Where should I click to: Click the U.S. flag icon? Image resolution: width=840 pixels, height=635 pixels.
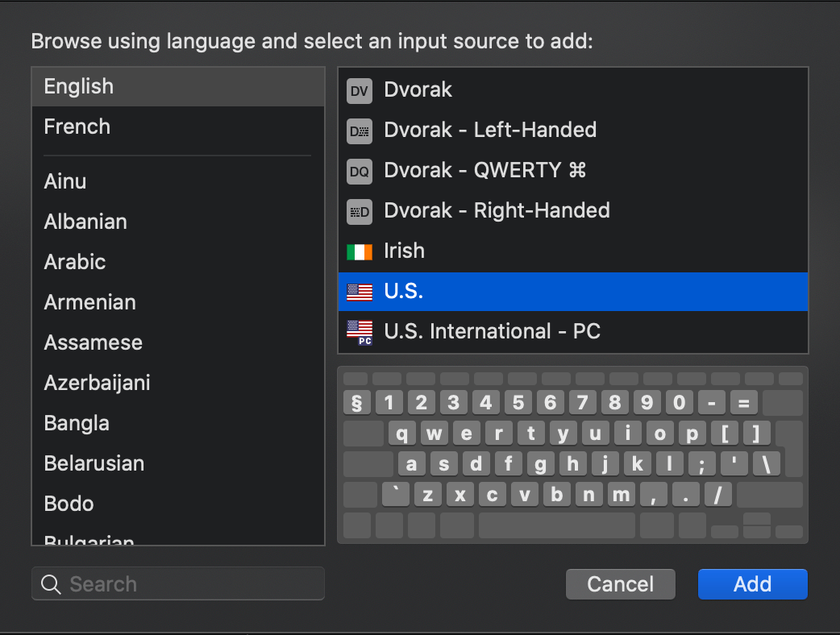(x=360, y=292)
